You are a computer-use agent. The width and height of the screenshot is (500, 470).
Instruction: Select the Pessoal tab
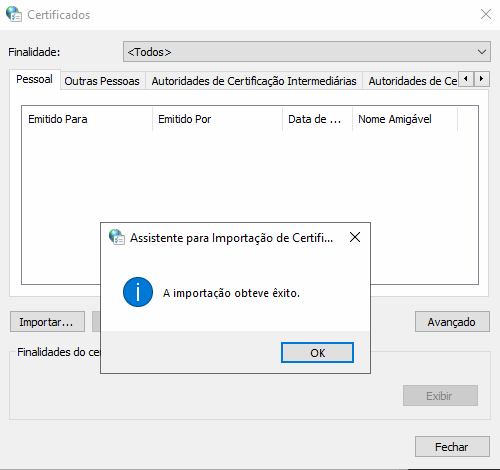pyautogui.click(x=34, y=79)
